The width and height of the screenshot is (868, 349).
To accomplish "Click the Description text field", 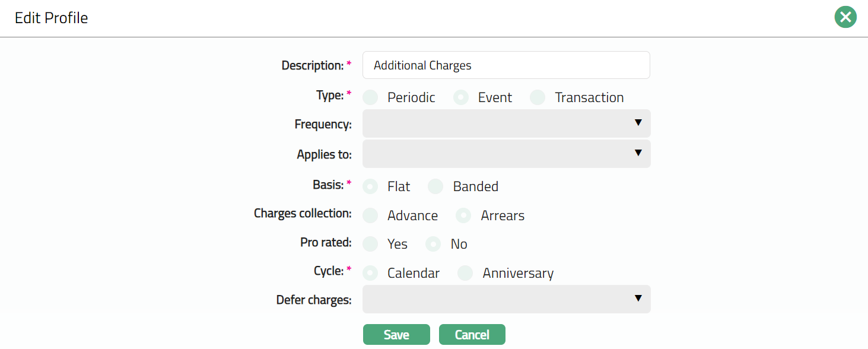I will click(x=505, y=65).
